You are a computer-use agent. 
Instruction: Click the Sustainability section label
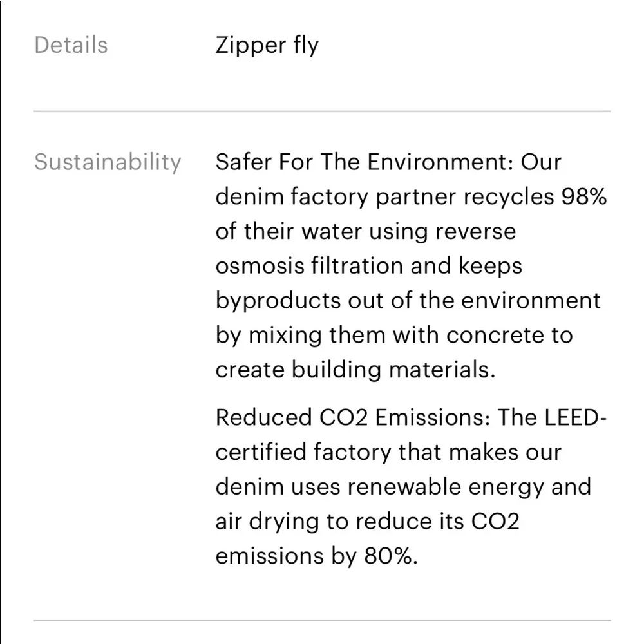coord(108,162)
